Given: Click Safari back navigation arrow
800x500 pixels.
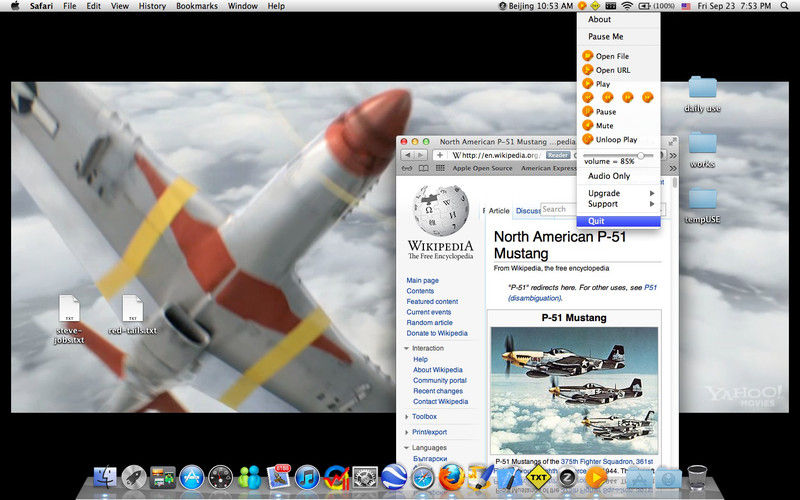Looking at the screenshot, I should [x=408, y=155].
